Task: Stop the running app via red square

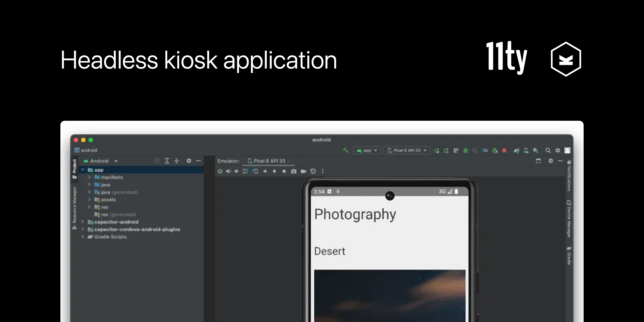Action: click(x=503, y=150)
